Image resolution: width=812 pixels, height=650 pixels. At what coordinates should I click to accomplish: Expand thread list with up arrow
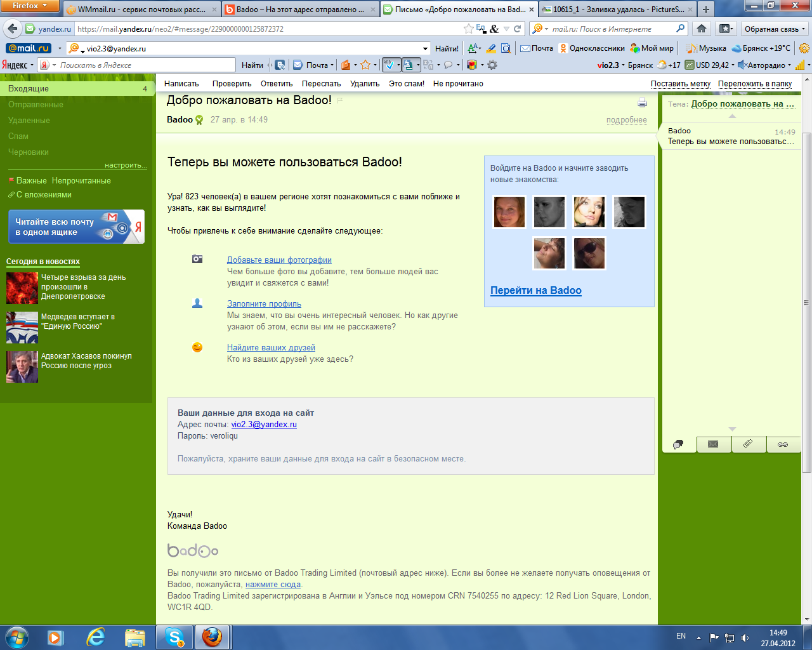[x=732, y=116]
